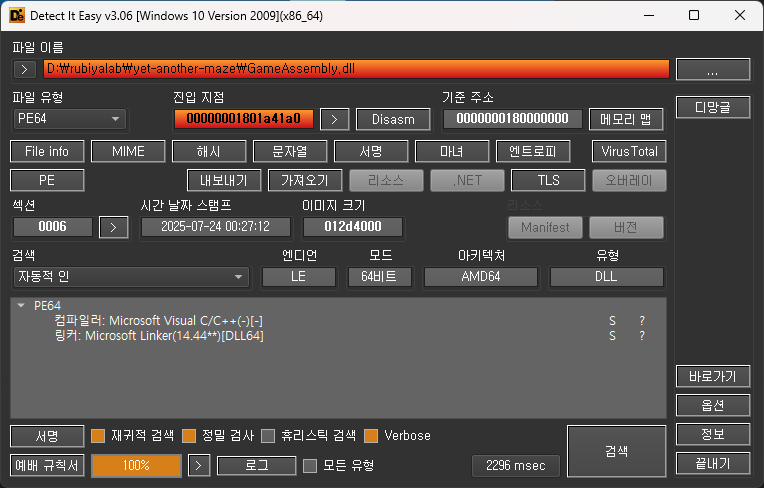Open the 자동적 인 search mode dropdown
This screenshot has height=488, width=764.
coord(131,277)
